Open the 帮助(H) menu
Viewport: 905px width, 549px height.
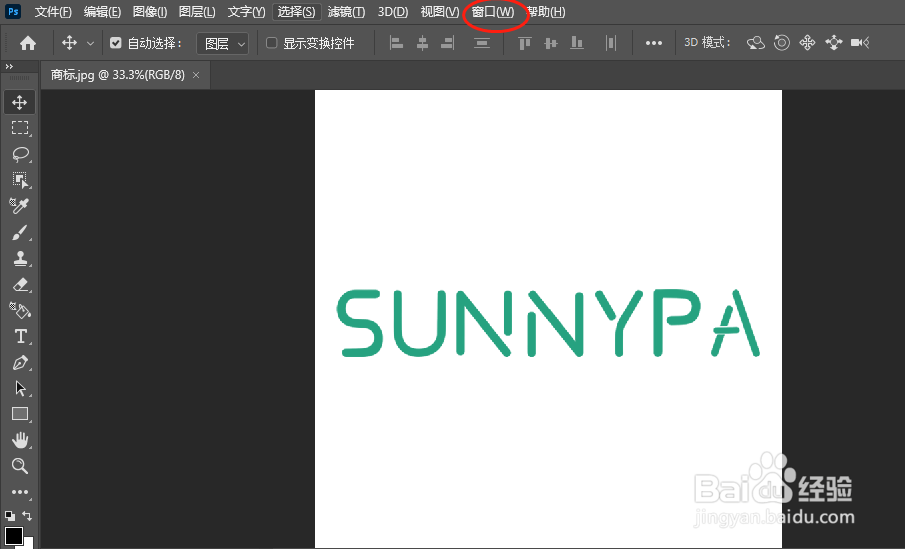coord(546,12)
